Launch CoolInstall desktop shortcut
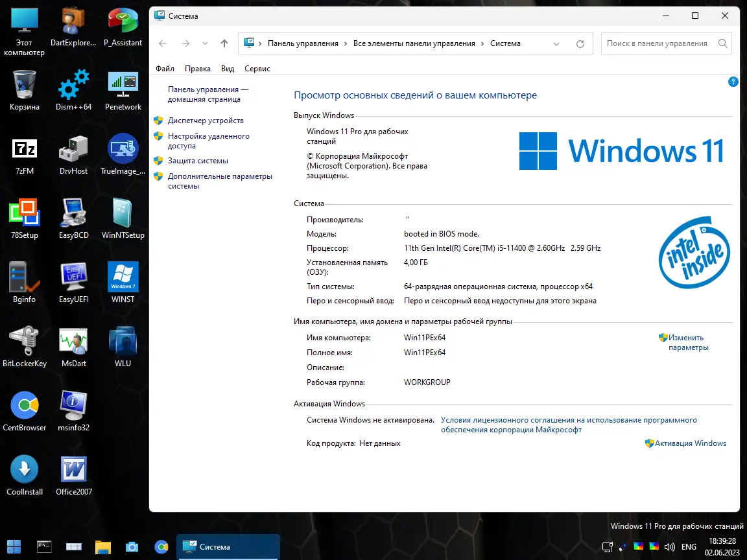This screenshot has width=747, height=560. [x=24, y=476]
